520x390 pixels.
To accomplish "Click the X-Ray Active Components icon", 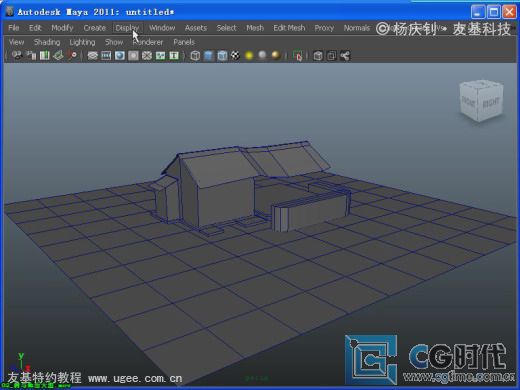I will 331,55.
